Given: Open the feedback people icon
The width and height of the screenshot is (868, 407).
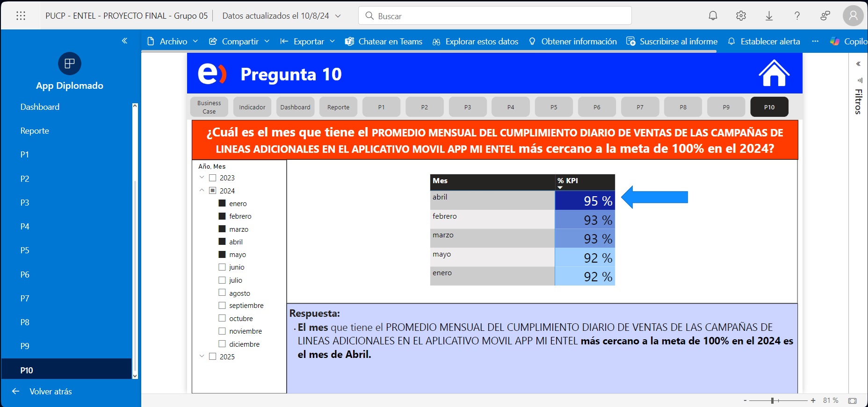Looking at the screenshot, I should (x=825, y=16).
